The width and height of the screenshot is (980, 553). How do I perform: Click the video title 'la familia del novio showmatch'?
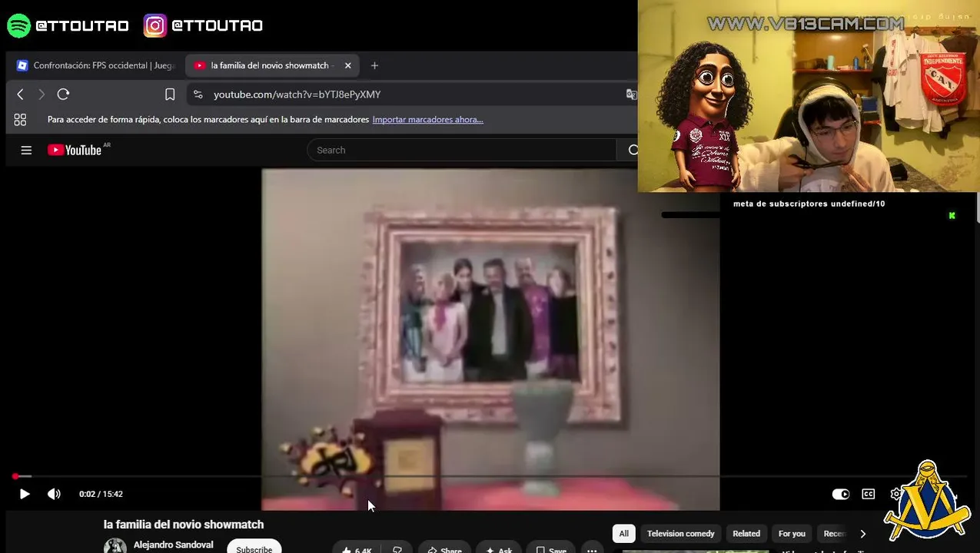(x=184, y=525)
